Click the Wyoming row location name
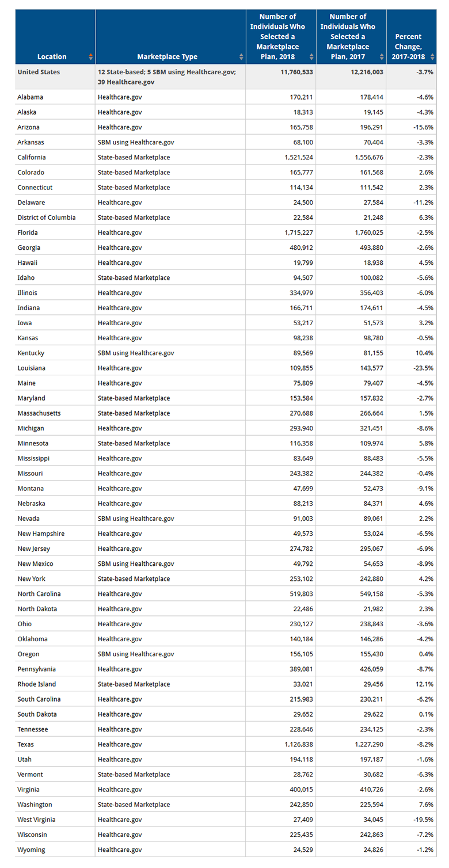The width and height of the screenshot is (449, 868). tap(31, 850)
